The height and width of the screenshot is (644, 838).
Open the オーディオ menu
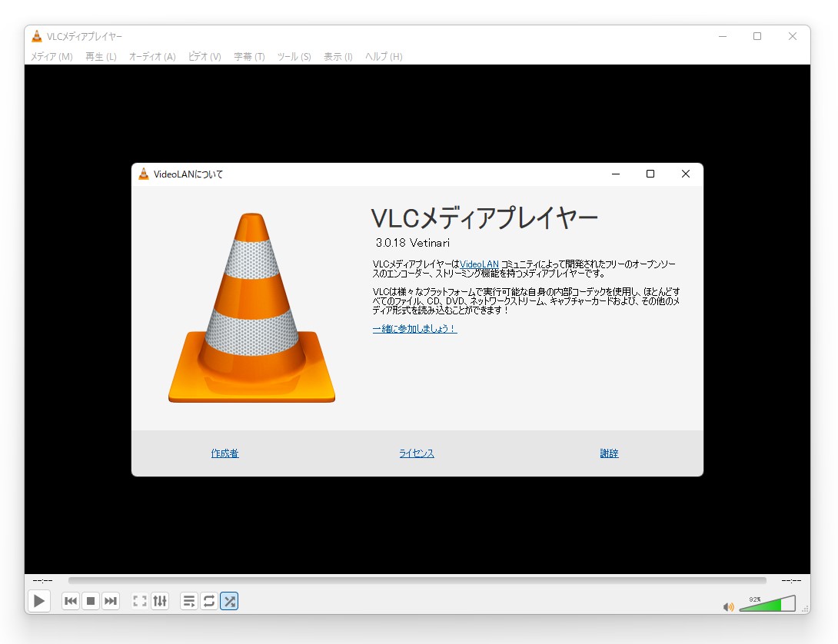(x=151, y=56)
